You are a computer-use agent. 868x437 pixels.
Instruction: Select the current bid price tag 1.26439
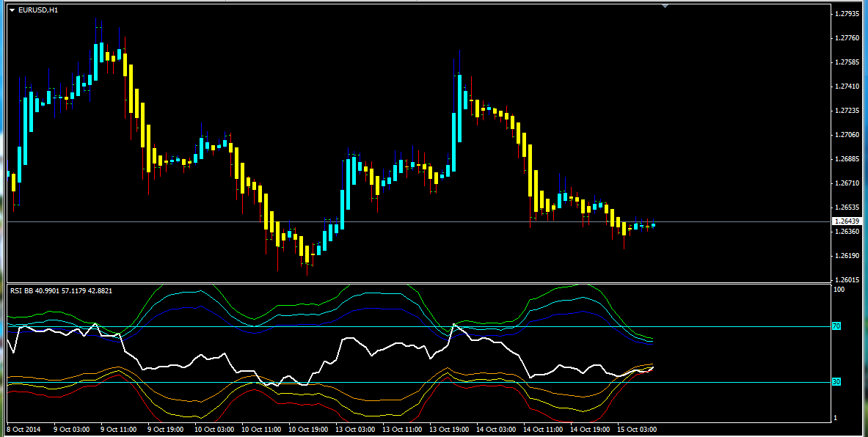847,221
